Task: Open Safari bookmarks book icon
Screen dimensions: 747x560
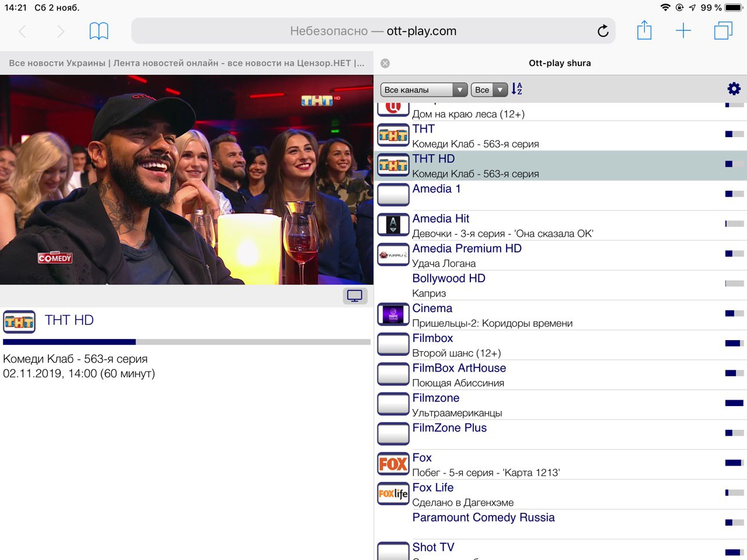Action: click(99, 31)
